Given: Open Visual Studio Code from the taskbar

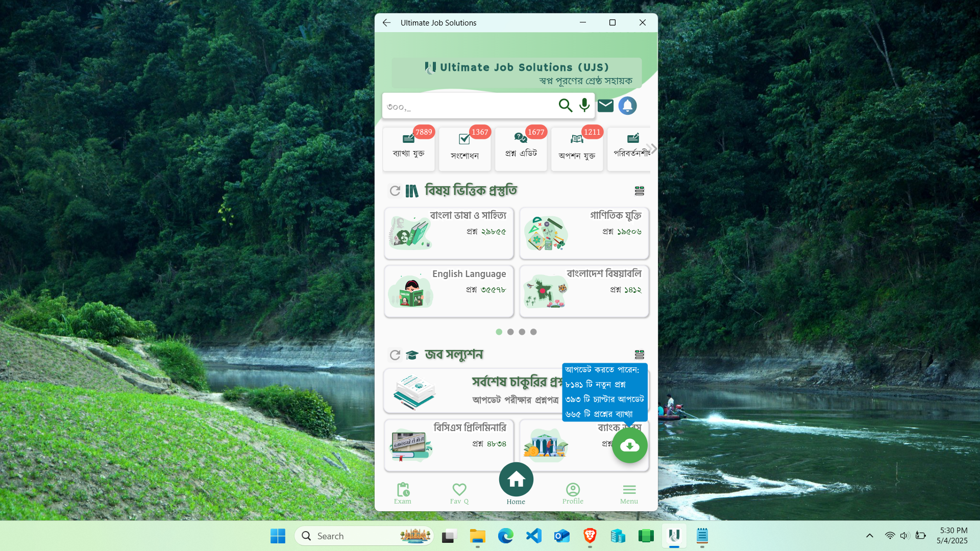Looking at the screenshot, I should 534,536.
